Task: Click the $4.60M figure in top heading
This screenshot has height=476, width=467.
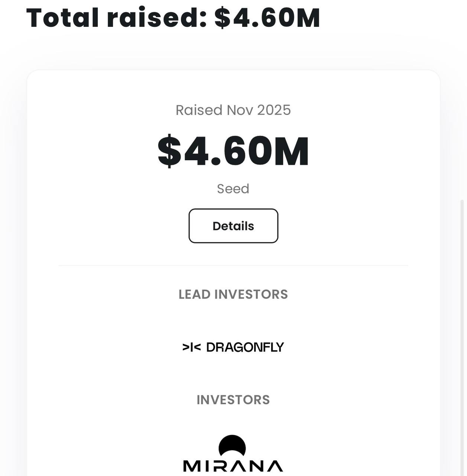Action: (267, 17)
